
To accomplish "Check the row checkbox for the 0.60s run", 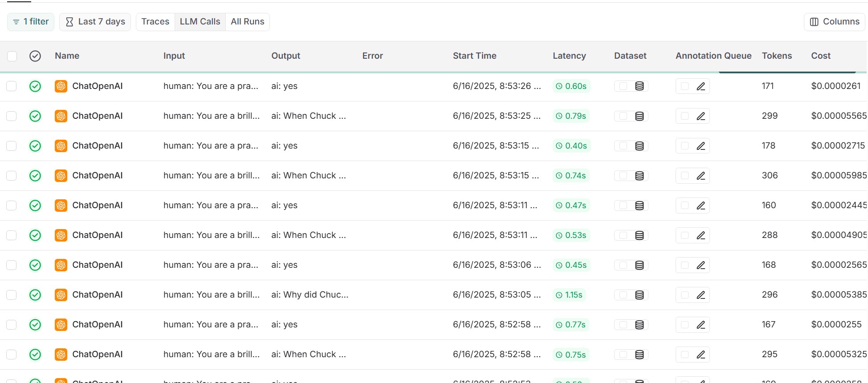I will [12, 86].
